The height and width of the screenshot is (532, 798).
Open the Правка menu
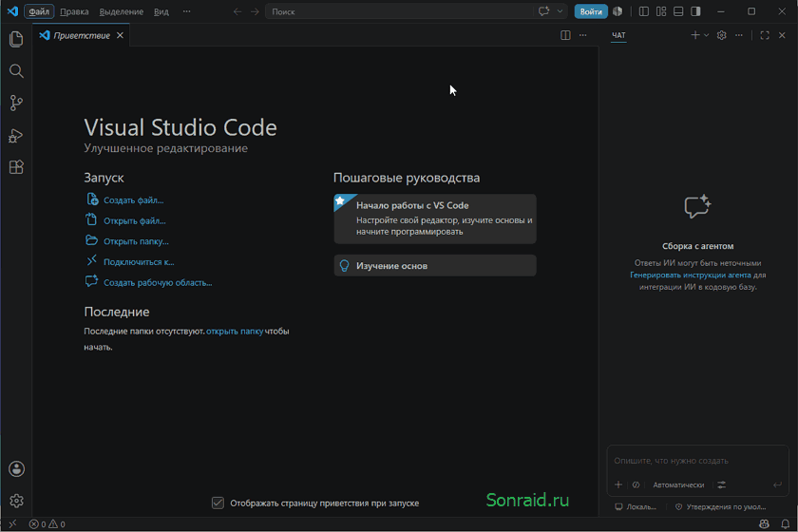click(74, 11)
